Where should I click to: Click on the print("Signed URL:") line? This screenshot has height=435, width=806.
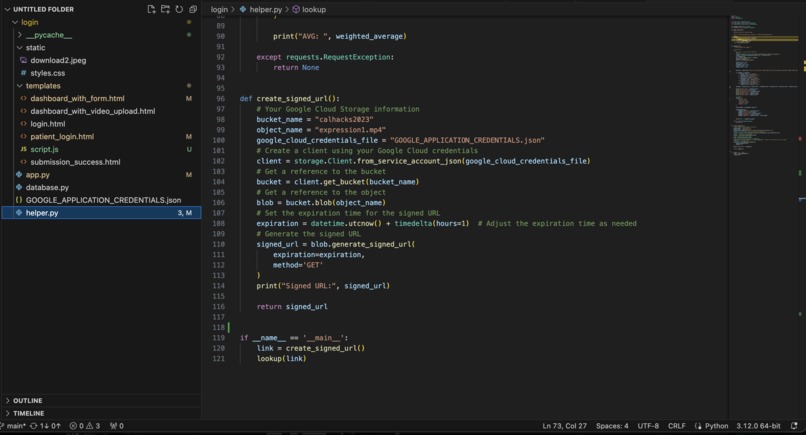pyautogui.click(x=323, y=286)
